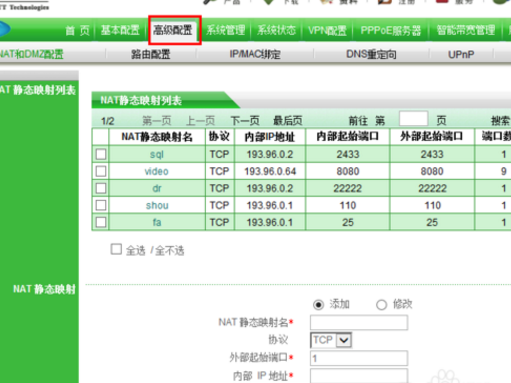Tick the checkbox for shou row

coord(101,205)
